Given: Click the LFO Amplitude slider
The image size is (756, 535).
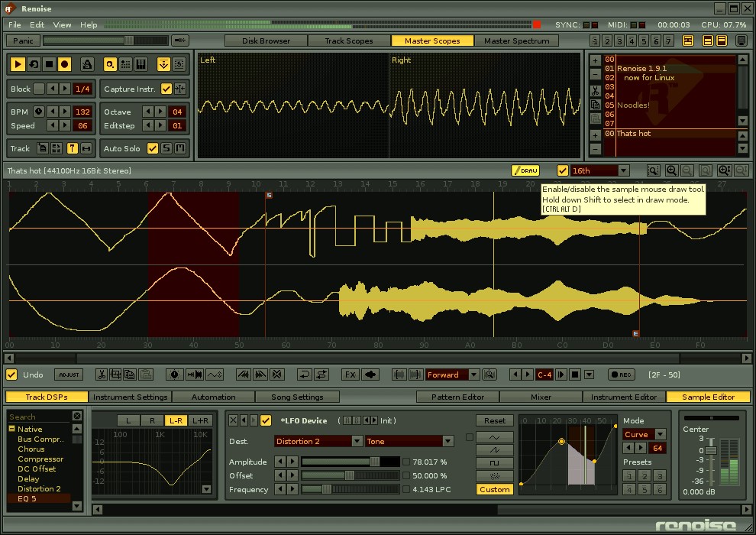Looking at the screenshot, I should pyautogui.click(x=350, y=462).
